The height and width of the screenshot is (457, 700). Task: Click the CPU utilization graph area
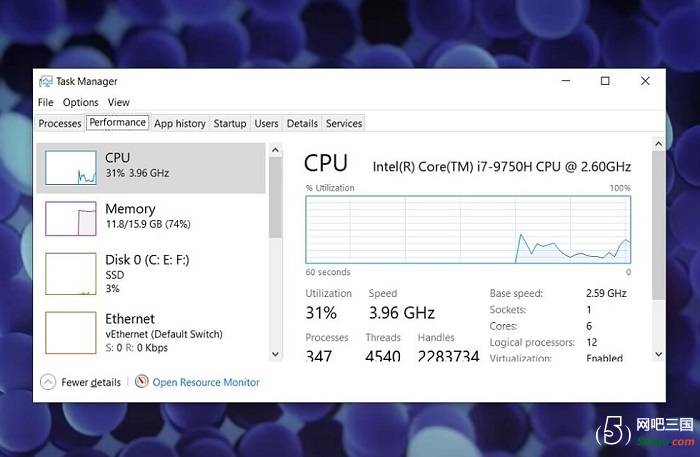pyautogui.click(x=468, y=229)
